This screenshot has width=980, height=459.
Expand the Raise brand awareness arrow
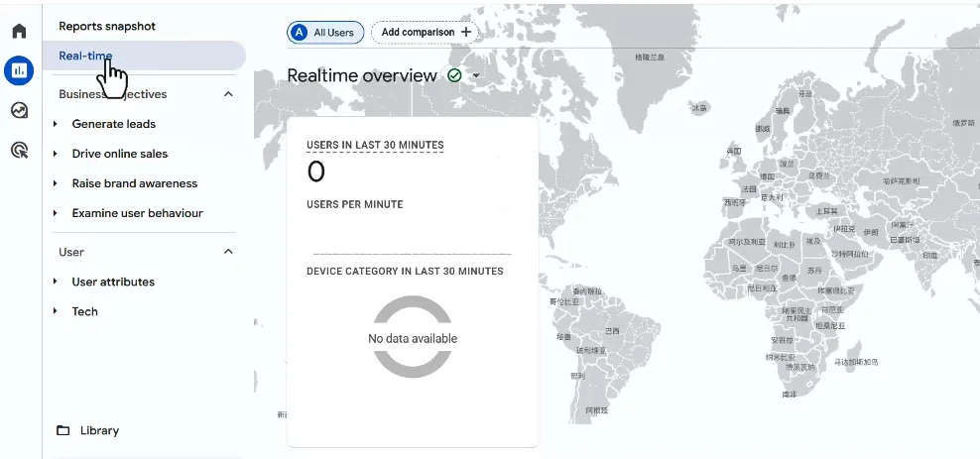click(x=56, y=183)
